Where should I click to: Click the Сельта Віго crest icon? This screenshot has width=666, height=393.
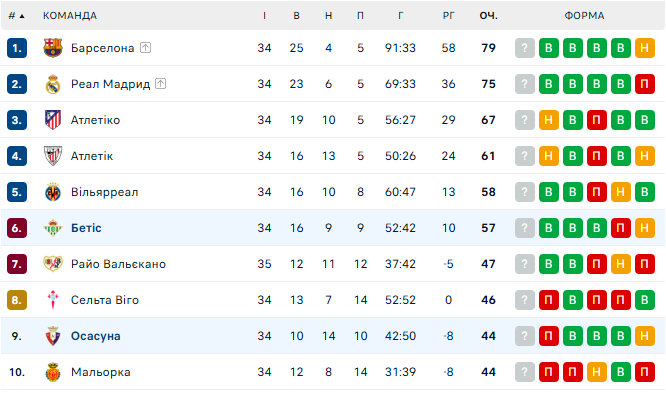point(53,300)
